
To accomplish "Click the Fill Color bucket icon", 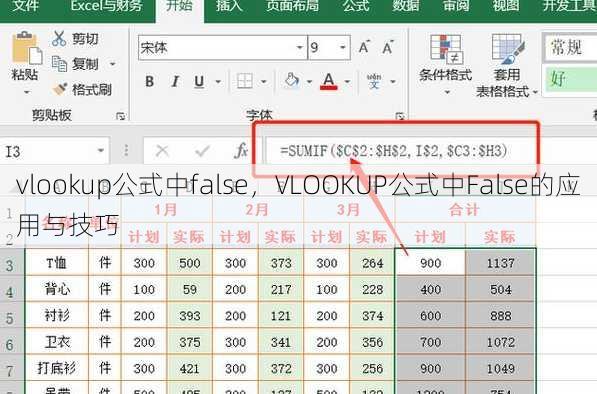I will [x=292, y=81].
